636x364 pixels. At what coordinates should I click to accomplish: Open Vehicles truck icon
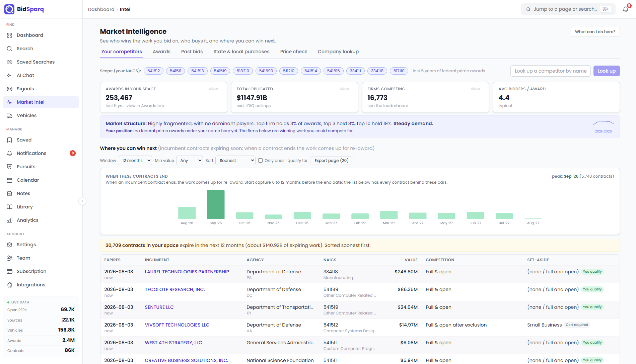pos(9,115)
